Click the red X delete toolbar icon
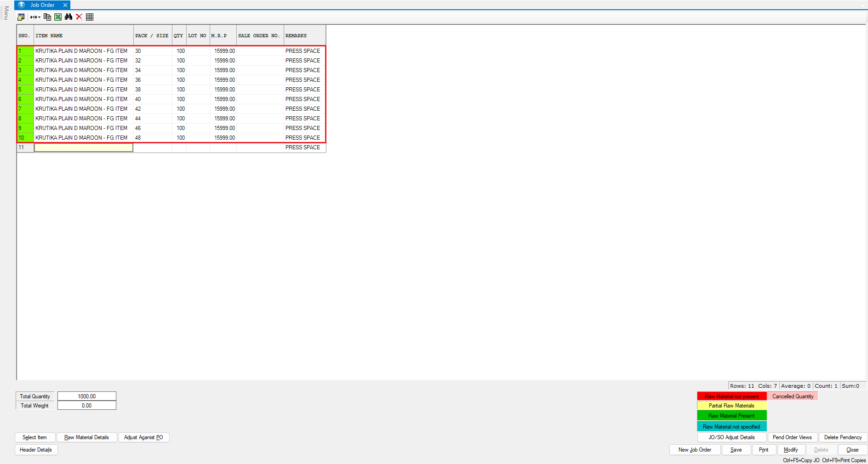 tap(79, 17)
